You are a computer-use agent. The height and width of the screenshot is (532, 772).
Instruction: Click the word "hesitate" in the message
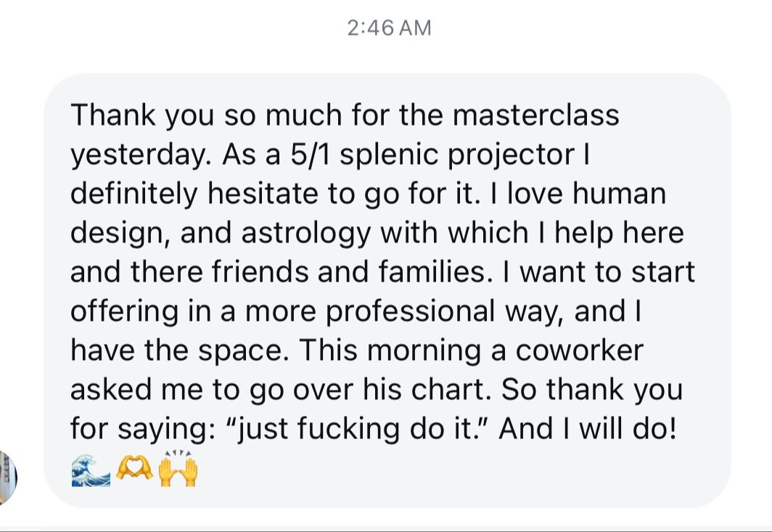tap(263, 194)
